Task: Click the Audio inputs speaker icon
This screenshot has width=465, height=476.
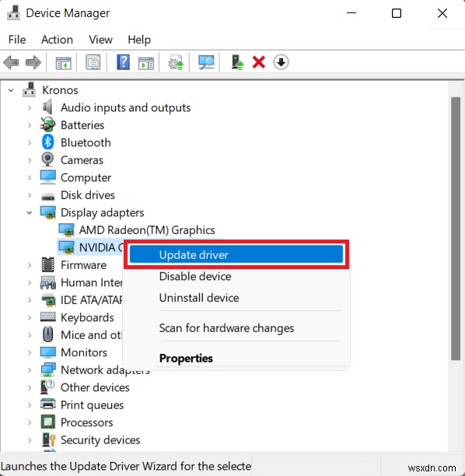Action: (x=47, y=107)
